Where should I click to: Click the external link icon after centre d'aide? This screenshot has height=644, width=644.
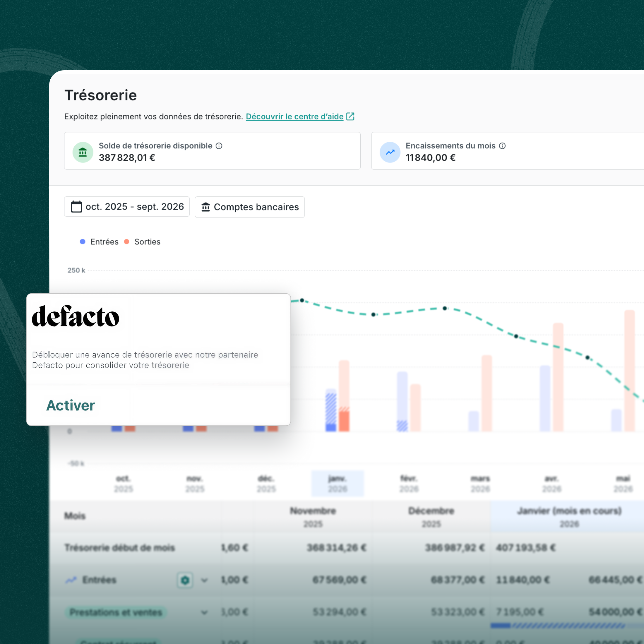pos(350,116)
